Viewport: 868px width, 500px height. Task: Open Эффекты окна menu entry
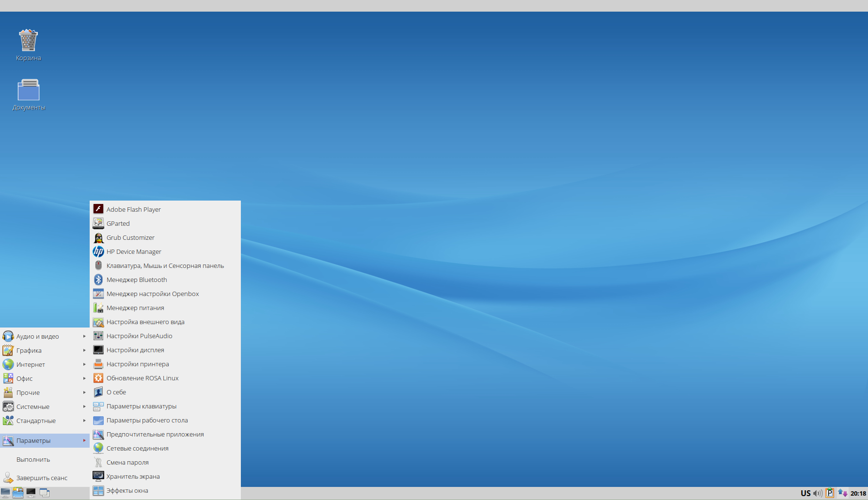click(x=165, y=490)
